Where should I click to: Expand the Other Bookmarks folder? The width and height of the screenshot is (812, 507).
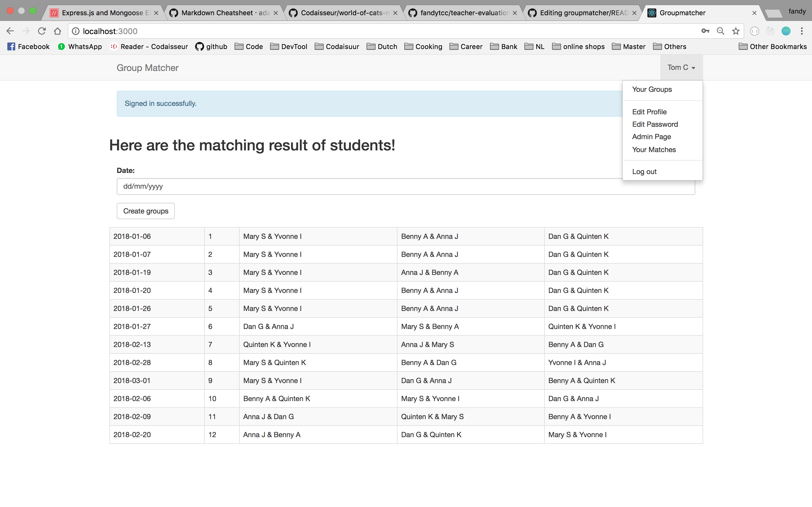(x=773, y=46)
